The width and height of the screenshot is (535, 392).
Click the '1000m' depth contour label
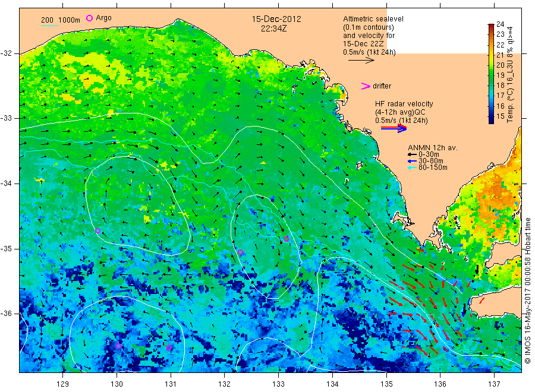[x=70, y=20]
